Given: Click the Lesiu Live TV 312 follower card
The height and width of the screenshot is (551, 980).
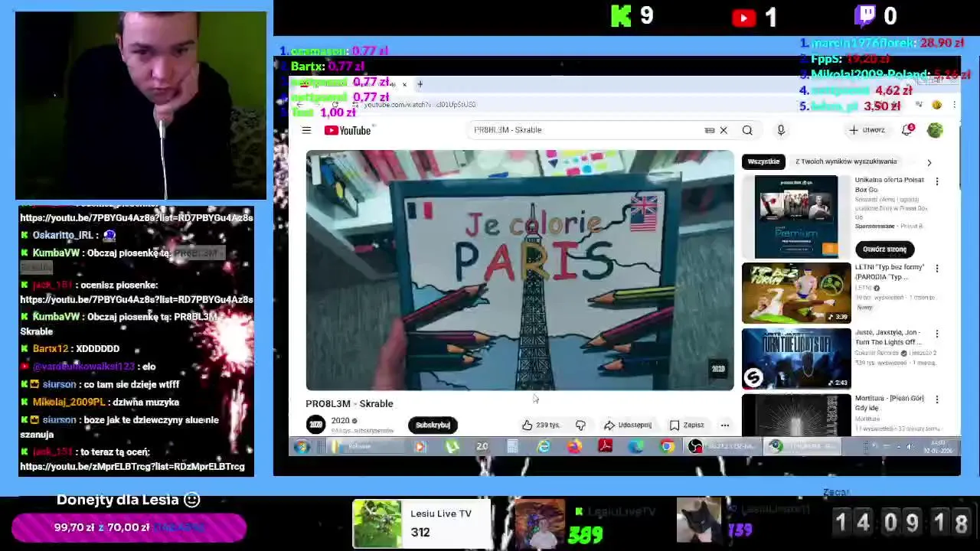Looking at the screenshot, I should [x=422, y=523].
